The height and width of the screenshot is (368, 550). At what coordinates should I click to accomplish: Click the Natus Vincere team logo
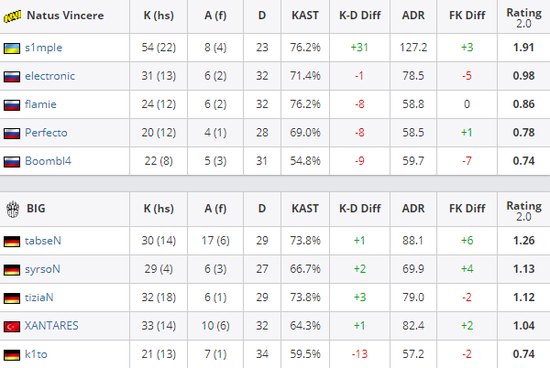[12, 16]
